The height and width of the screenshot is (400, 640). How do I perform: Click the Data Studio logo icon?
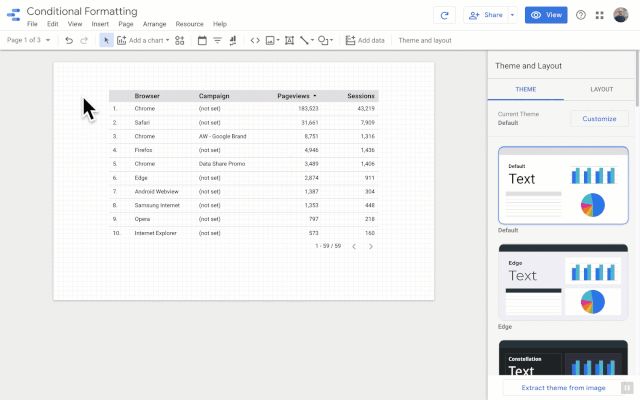point(13,15)
